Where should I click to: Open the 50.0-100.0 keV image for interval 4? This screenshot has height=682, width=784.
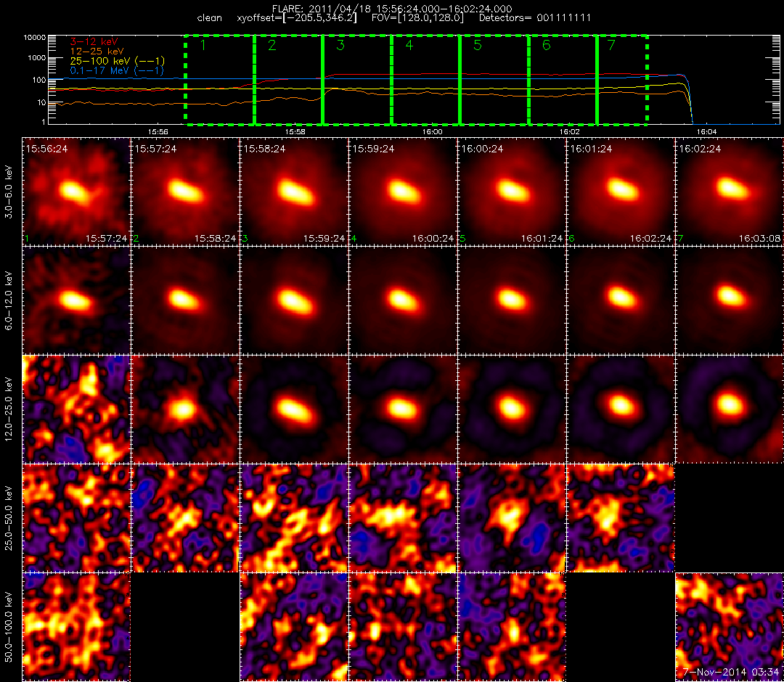[x=403, y=627]
